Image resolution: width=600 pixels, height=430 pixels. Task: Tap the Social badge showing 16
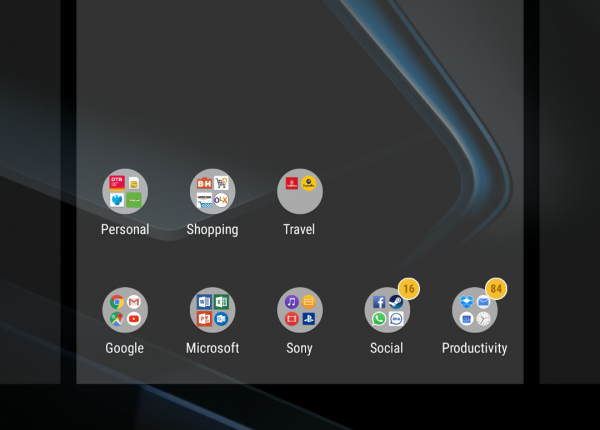click(x=409, y=288)
